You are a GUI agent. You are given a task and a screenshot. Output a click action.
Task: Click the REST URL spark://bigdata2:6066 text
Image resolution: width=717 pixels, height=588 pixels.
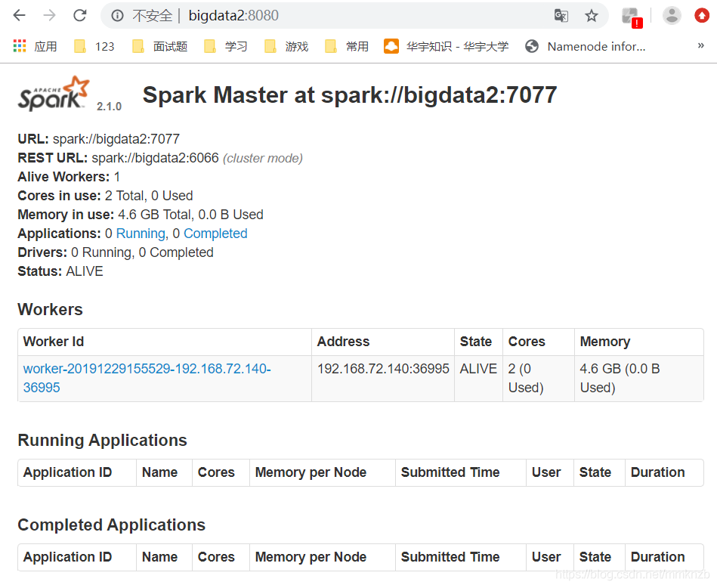(x=160, y=158)
